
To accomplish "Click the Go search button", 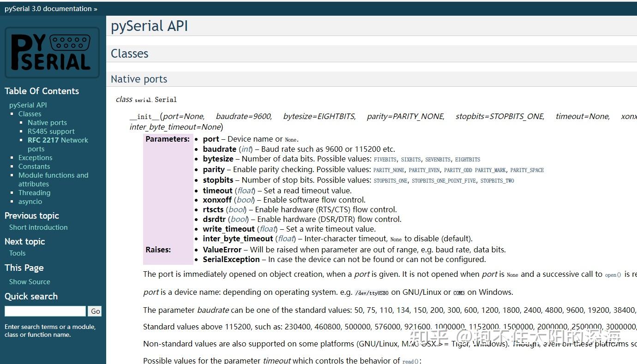I will [x=96, y=311].
